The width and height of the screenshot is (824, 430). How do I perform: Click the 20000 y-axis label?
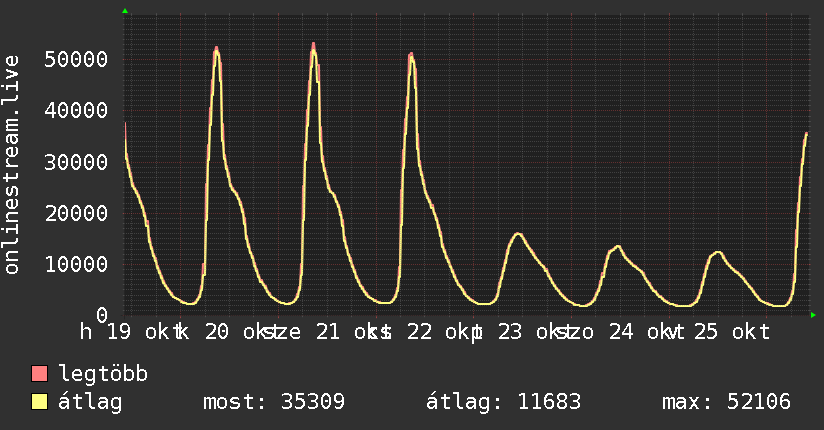pyautogui.click(x=76, y=213)
